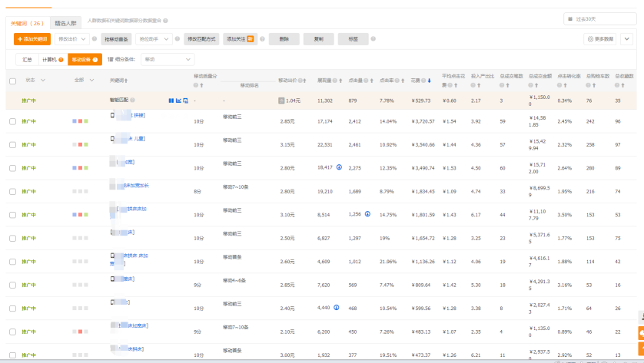Open trend chart icon for 智能匹配

[178, 101]
